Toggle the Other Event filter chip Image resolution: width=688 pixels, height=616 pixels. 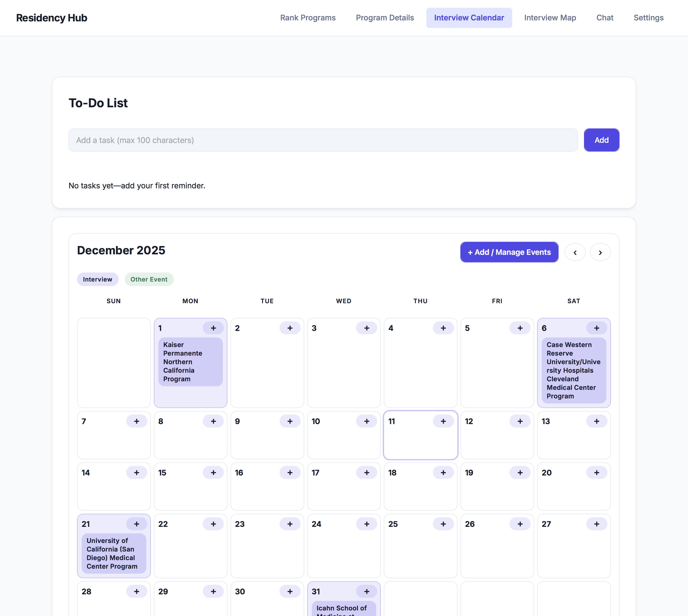click(149, 279)
